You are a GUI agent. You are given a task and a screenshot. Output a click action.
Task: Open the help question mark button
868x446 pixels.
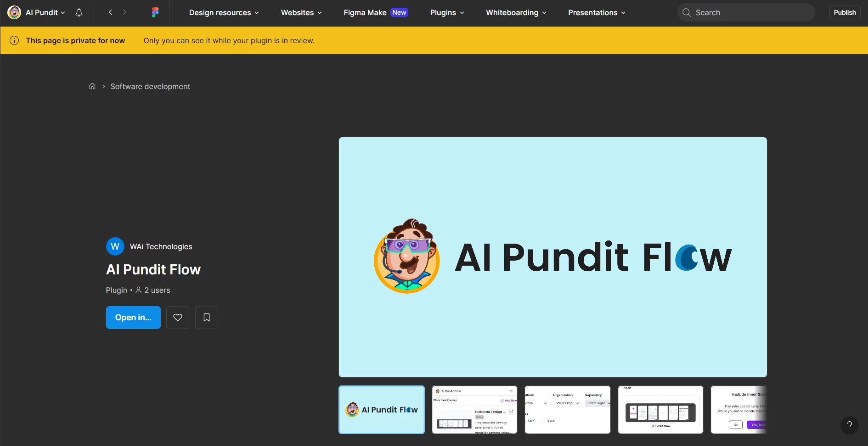tap(850, 425)
